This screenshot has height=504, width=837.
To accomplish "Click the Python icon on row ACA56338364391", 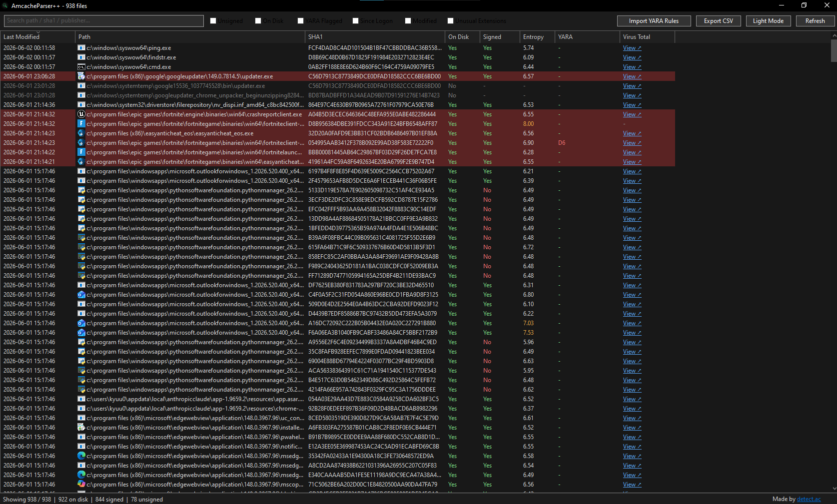I will click(81, 371).
